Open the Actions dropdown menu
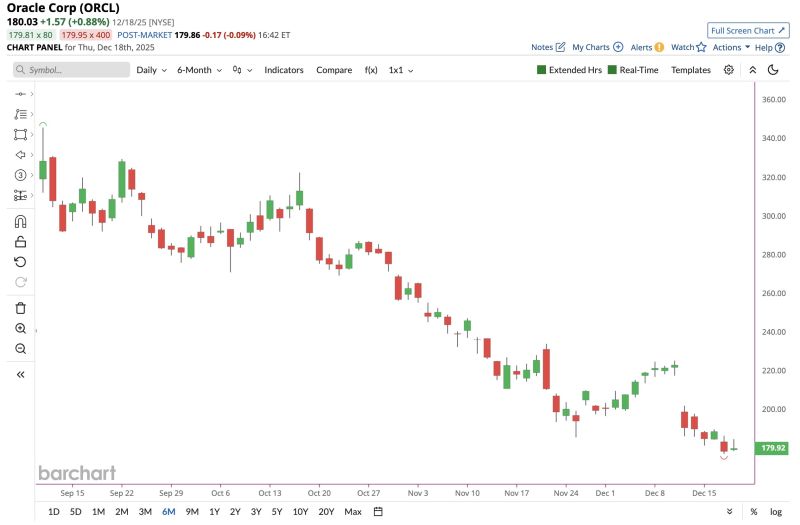Viewport: 800px width, 525px height. coord(731,47)
